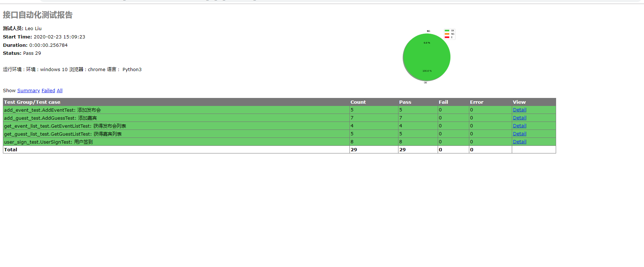
Task: Click the 运行环境 environment description line
Action: (72, 70)
